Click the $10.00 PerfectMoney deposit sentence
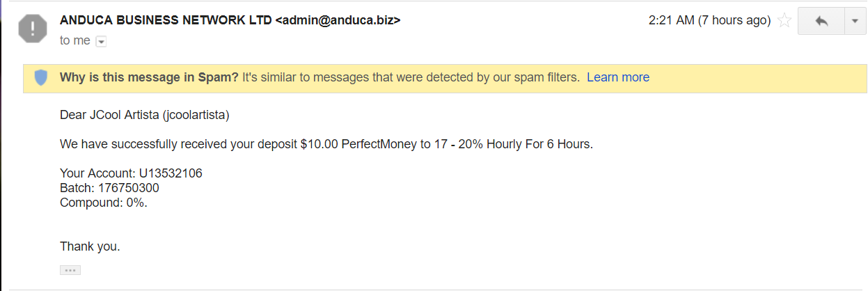This screenshot has width=868, height=291. coord(326,145)
